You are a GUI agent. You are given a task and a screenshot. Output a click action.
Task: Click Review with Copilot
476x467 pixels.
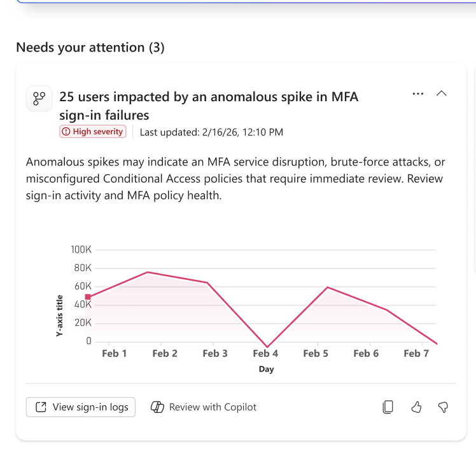click(204, 407)
